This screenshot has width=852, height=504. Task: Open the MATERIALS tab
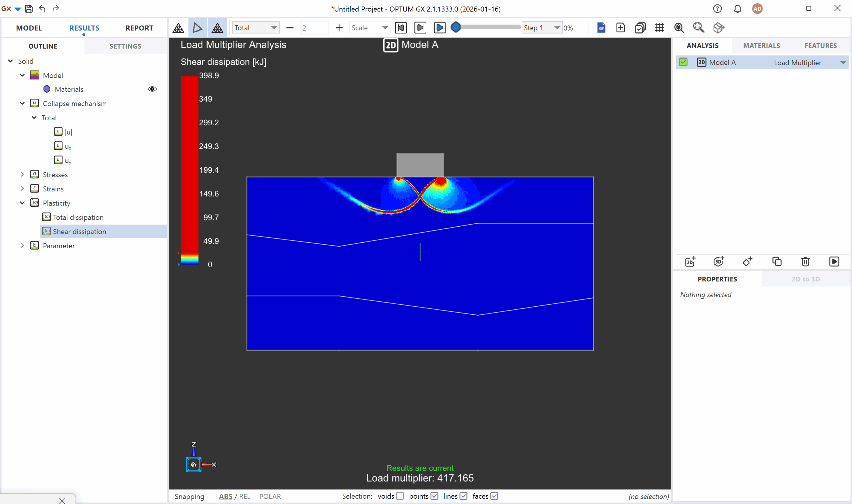761,46
